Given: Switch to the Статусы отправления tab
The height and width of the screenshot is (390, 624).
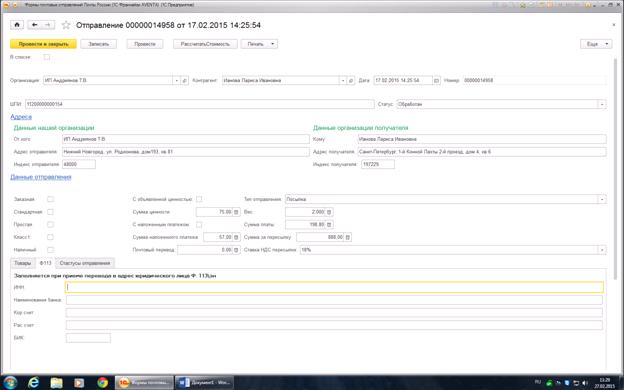Looking at the screenshot, I should point(85,263).
